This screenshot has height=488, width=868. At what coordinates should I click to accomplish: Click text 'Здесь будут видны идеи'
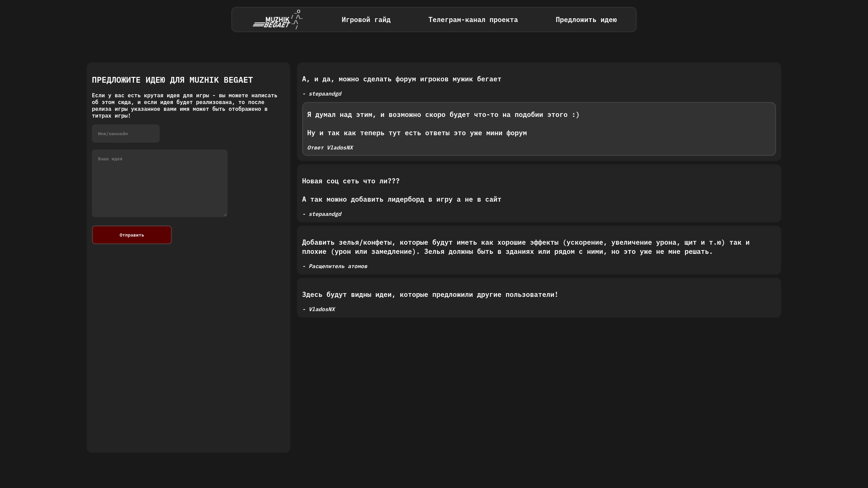(x=430, y=294)
